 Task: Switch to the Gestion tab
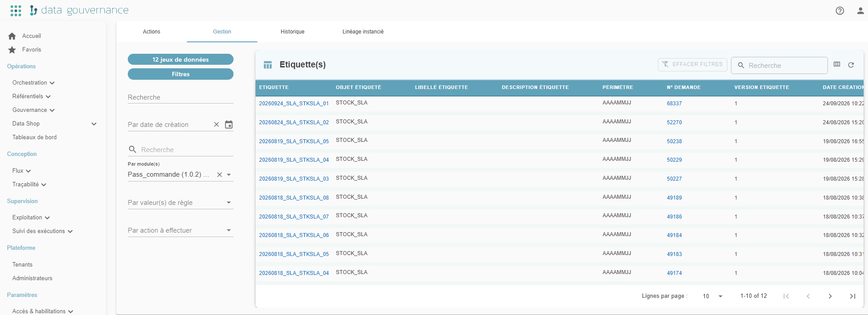222,32
